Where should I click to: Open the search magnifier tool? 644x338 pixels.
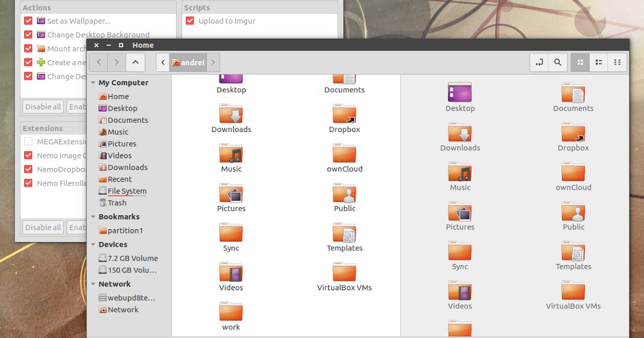click(x=558, y=62)
